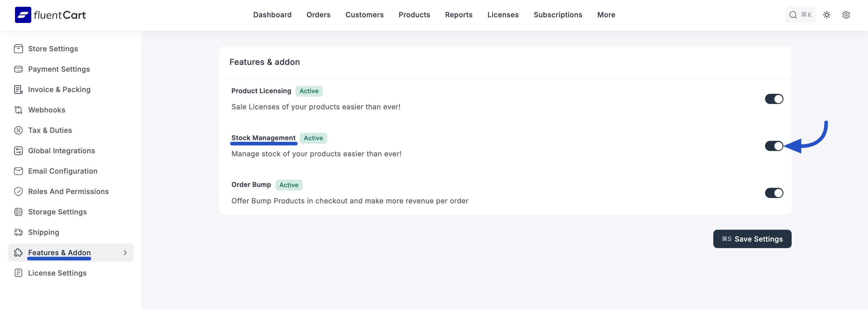Image resolution: width=868 pixels, height=309 pixels.
Task: Toggle light/dark theme sun icon
Action: pyautogui.click(x=826, y=15)
